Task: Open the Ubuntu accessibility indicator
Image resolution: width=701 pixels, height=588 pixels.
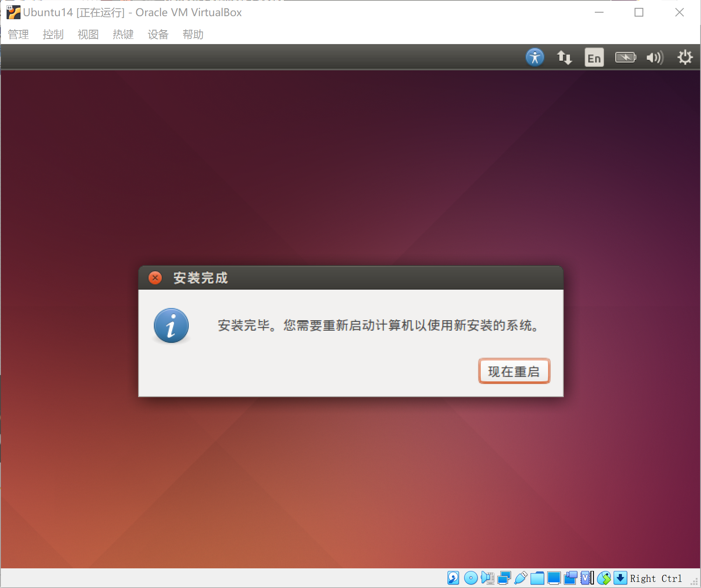Action: [x=535, y=57]
